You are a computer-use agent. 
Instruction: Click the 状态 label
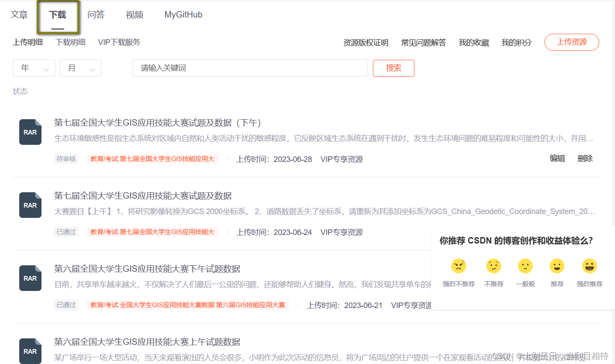click(20, 91)
